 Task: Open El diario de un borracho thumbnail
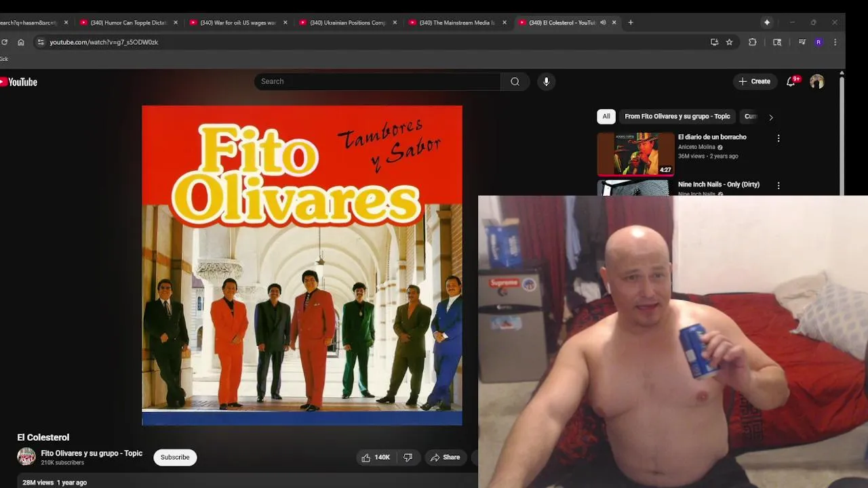(x=636, y=154)
